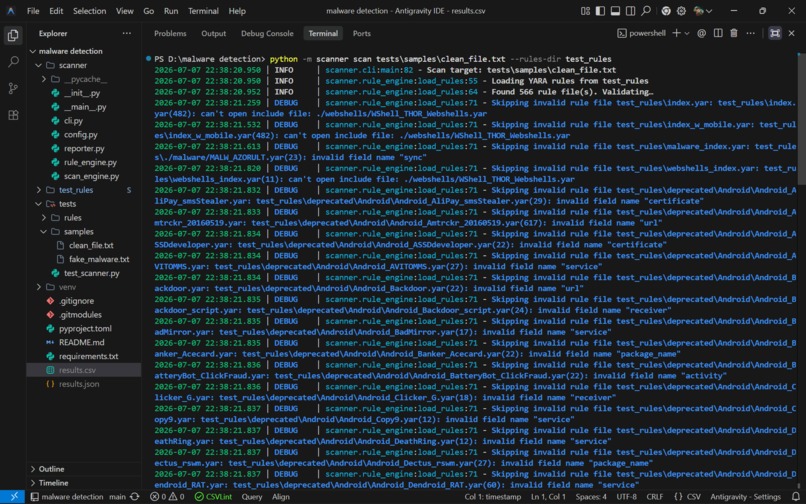The width and height of the screenshot is (806, 504).
Task: Switch to the Debug Console tab
Action: point(267,33)
